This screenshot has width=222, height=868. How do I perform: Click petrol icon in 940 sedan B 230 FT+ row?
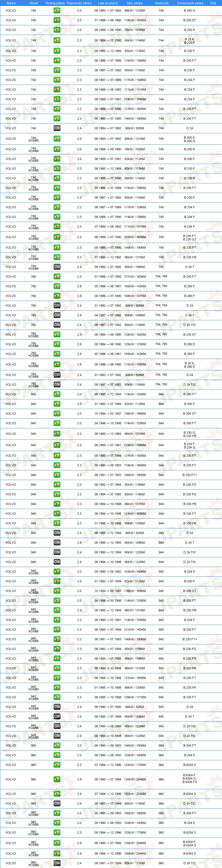57,475
